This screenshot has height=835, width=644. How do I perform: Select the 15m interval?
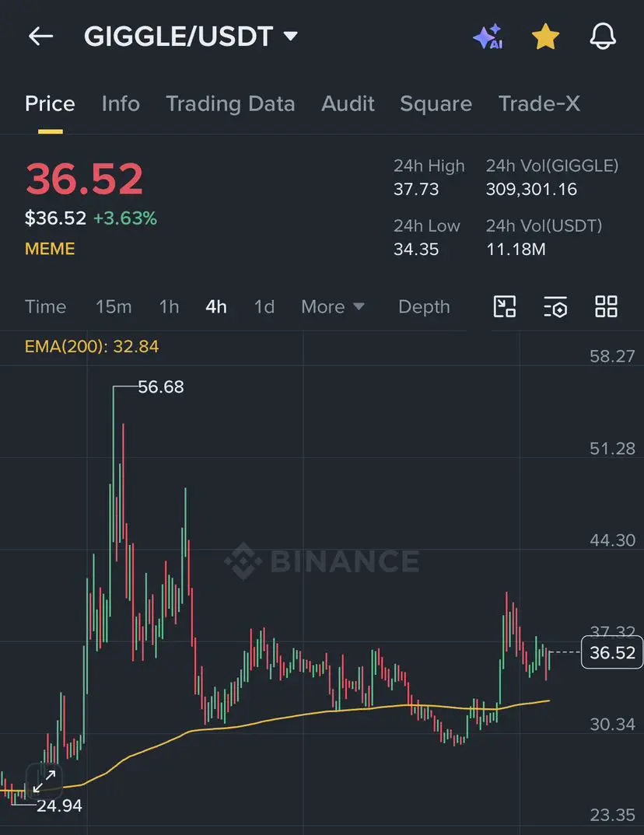(x=114, y=307)
